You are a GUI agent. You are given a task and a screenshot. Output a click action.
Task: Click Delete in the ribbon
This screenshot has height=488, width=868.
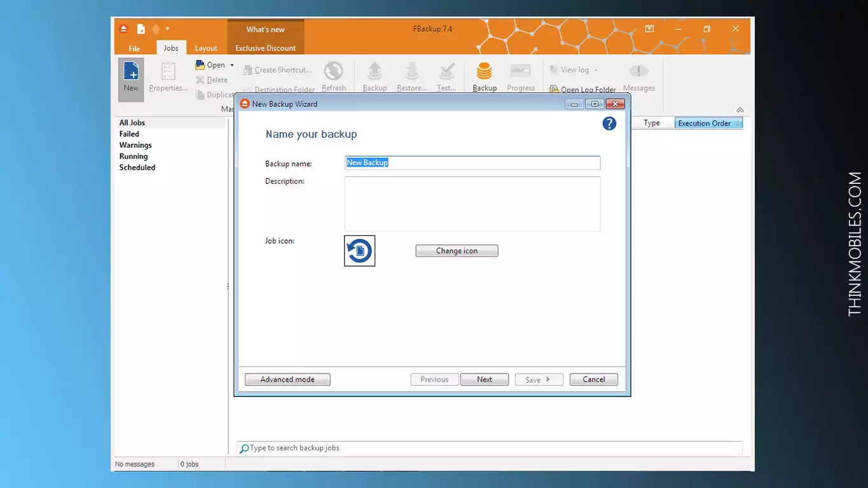click(x=212, y=80)
